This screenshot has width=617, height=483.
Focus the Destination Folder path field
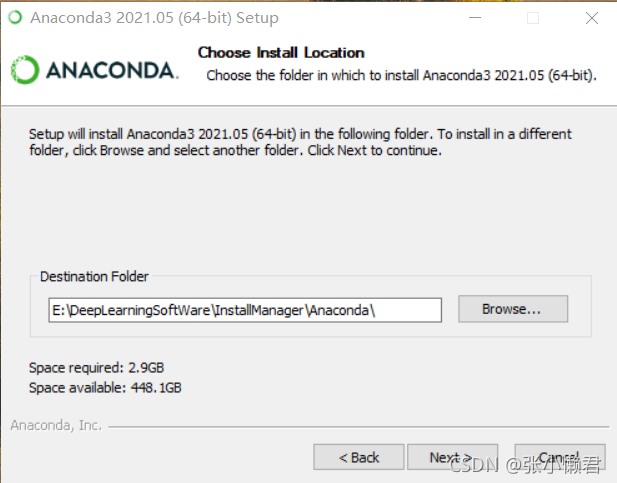point(245,310)
